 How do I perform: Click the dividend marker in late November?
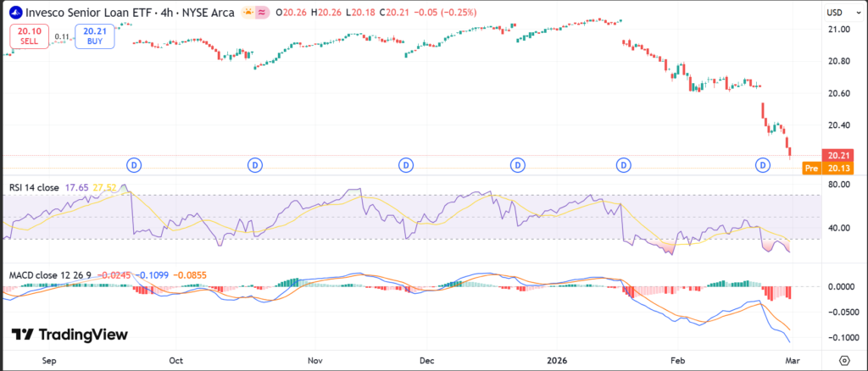(x=407, y=164)
